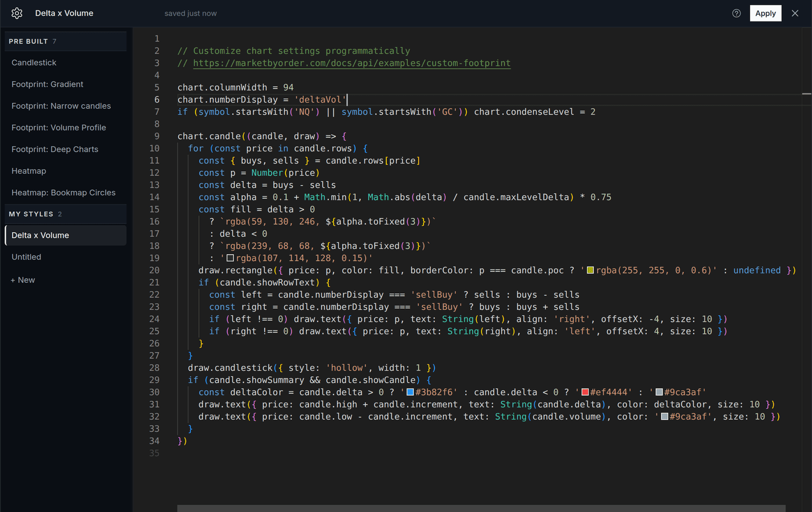Select Footprint: Volume Profile style

pos(66,128)
